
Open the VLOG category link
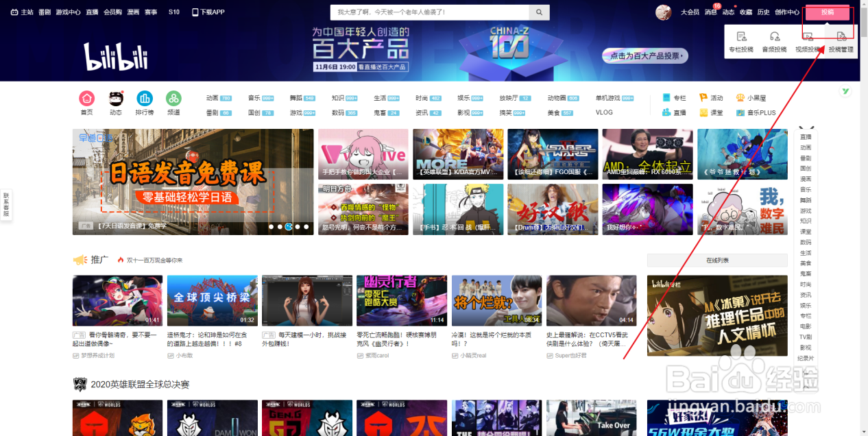604,112
